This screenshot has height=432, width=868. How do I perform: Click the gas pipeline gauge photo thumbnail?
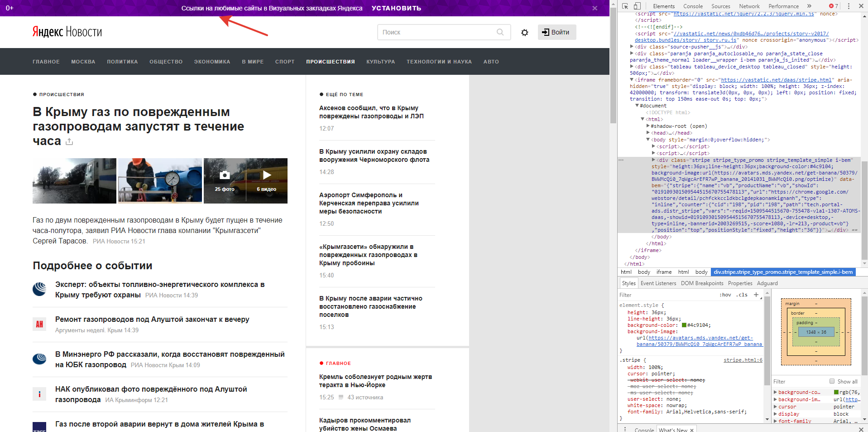coord(160,180)
